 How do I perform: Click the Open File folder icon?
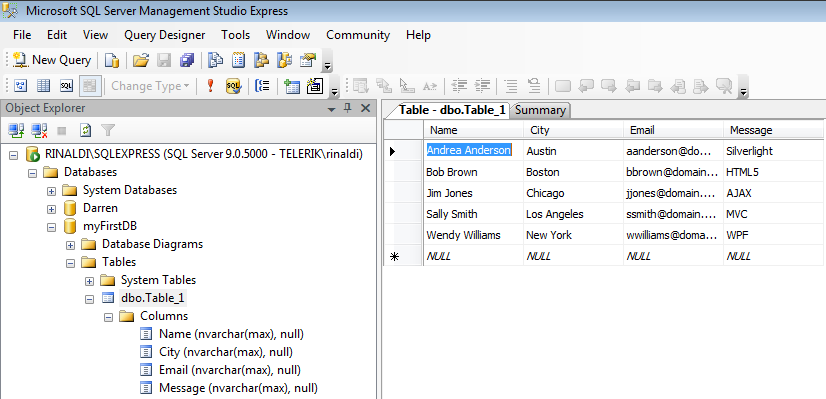click(x=140, y=60)
